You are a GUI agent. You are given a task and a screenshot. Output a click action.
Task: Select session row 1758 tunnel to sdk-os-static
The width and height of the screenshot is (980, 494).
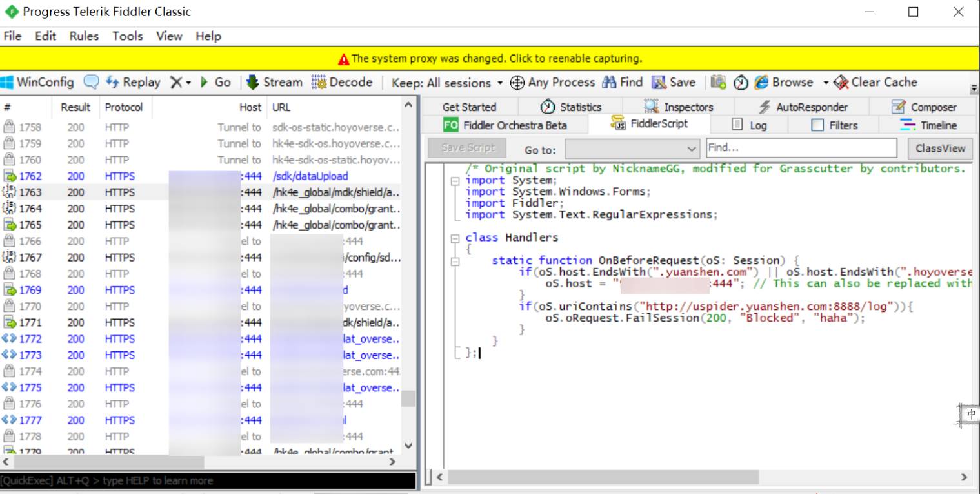point(201,127)
